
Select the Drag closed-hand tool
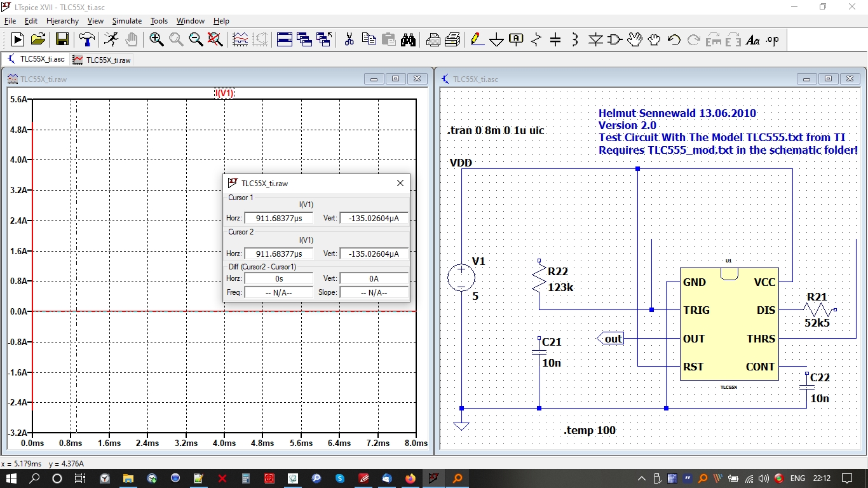(654, 39)
